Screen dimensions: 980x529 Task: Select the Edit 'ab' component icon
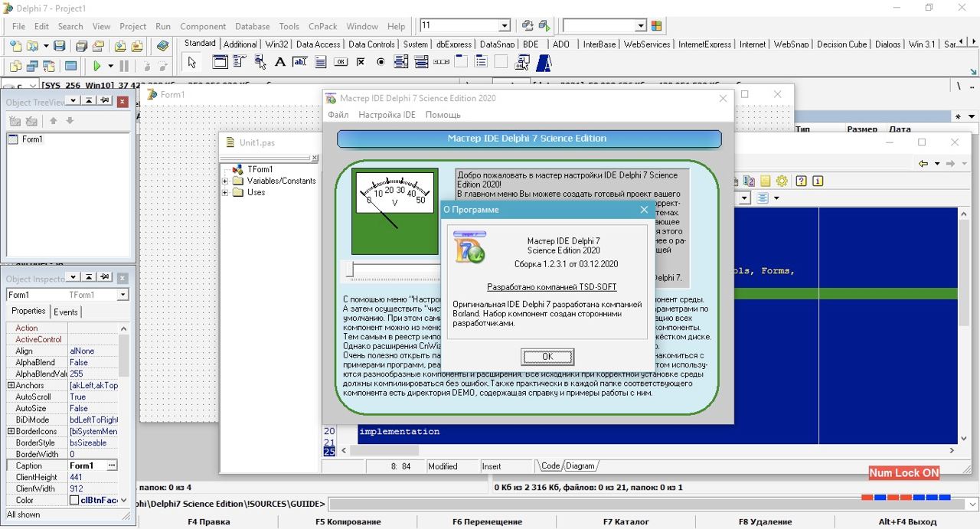coord(300,62)
